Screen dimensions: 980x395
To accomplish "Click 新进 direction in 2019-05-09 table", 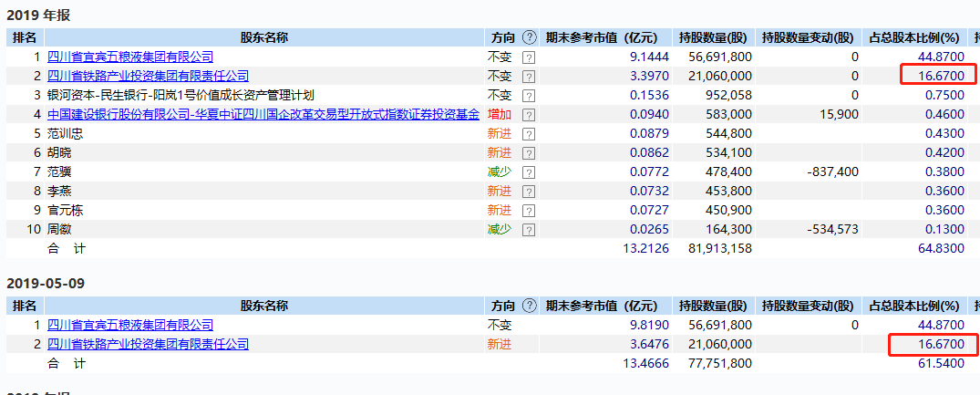I will [500, 344].
